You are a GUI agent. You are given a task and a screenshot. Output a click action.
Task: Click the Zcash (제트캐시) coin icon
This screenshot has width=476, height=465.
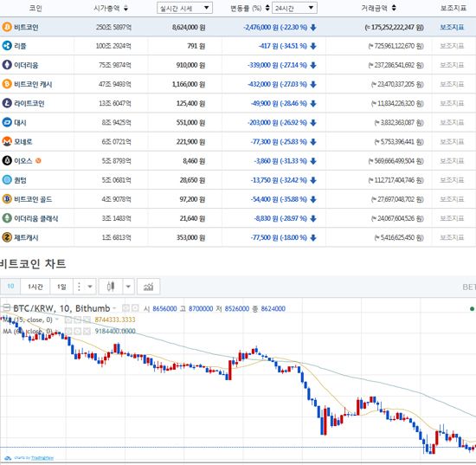coord(7,237)
